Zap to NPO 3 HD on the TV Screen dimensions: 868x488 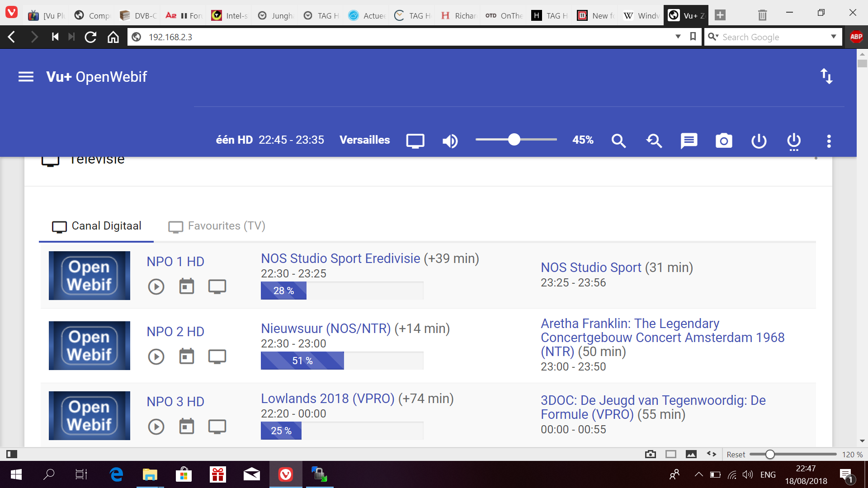[x=217, y=427]
